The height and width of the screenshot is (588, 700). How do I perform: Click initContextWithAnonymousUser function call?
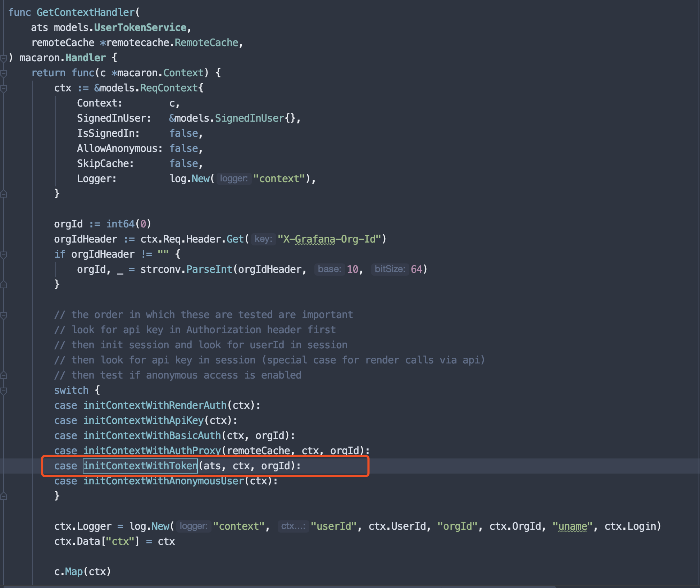pyautogui.click(x=163, y=481)
